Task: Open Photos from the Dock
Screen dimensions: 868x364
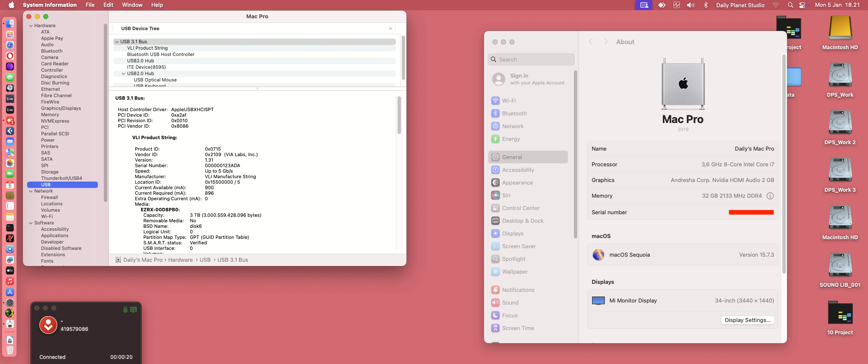Action: click(10, 163)
